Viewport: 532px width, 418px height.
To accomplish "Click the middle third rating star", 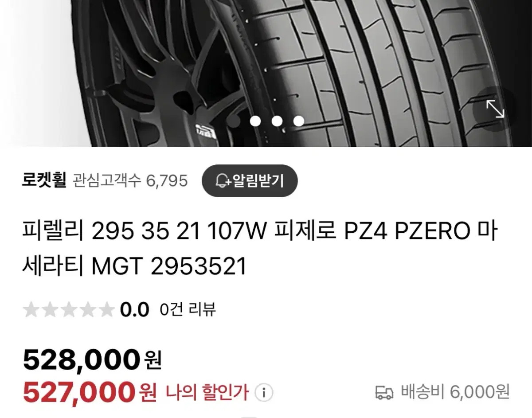I will pos(68,310).
